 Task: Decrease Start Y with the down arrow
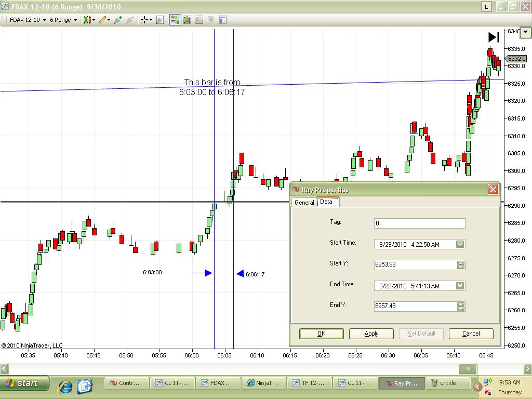(x=461, y=267)
